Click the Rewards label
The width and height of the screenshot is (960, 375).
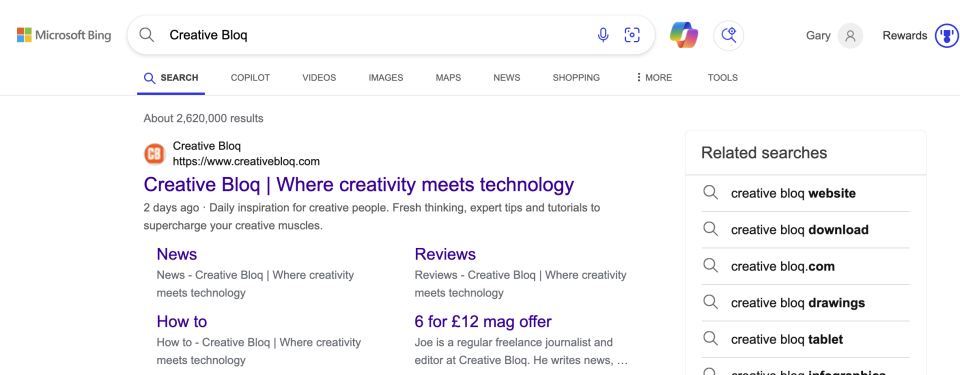click(905, 36)
